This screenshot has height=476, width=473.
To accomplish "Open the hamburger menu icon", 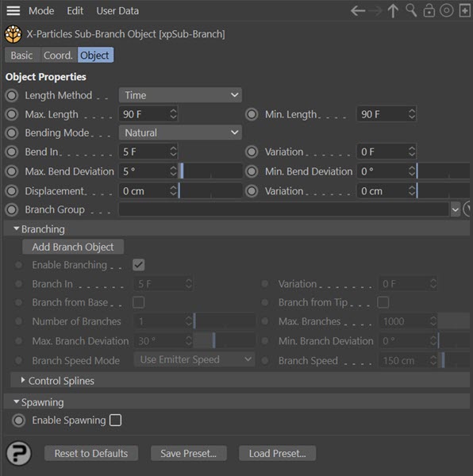I will (13, 11).
